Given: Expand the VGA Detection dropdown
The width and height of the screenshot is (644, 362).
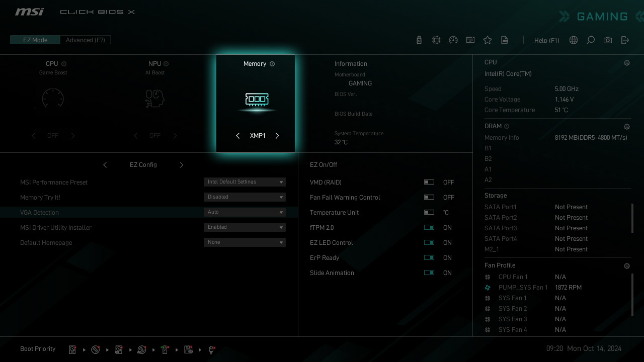Looking at the screenshot, I should pyautogui.click(x=245, y=212).
